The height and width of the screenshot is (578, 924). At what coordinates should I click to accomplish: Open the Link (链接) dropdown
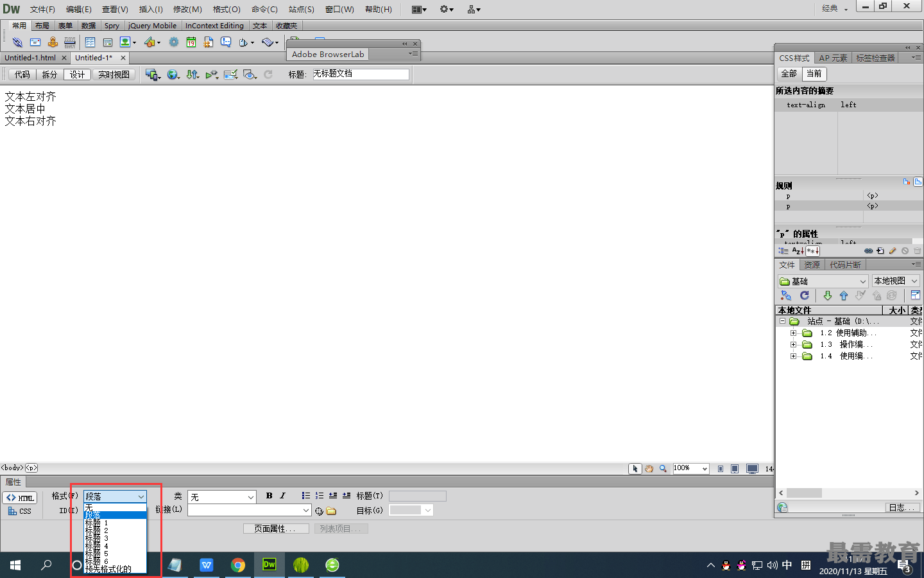[x=250, y=510]
